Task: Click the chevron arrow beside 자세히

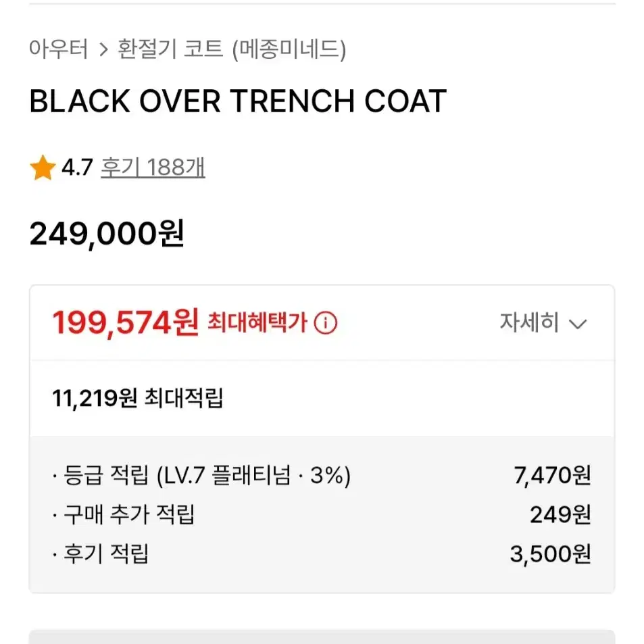Action: pos(578,324)
